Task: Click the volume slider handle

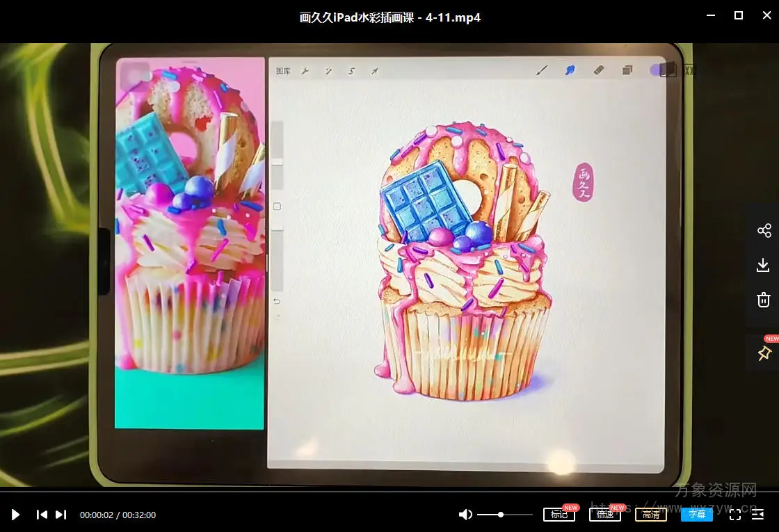Action: (x=501, y=515)
